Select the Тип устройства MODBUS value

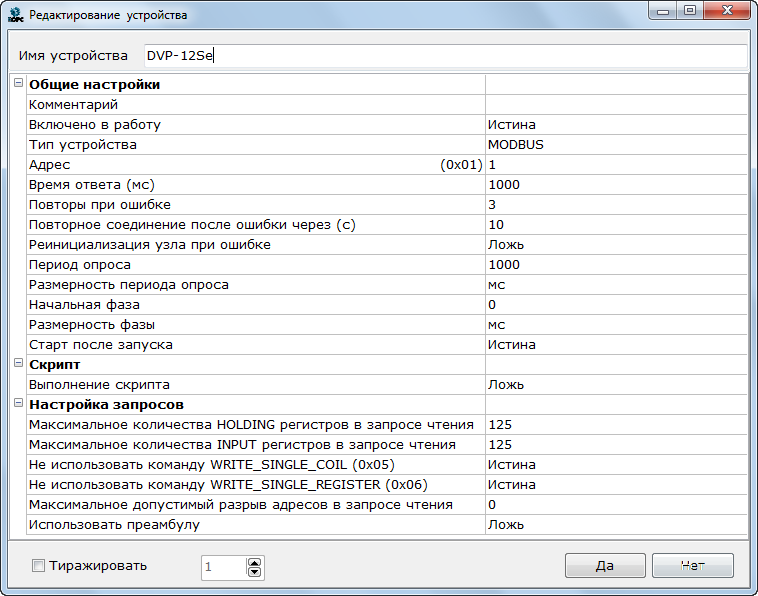click(x=615, y=145)
